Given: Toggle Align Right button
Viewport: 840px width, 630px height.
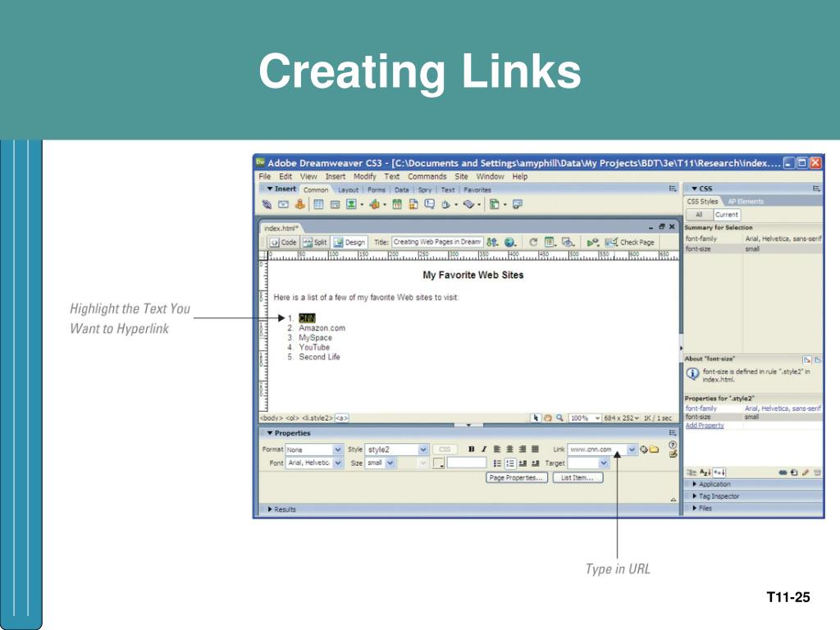Looking at the screenshot, I should (x=523, y=450).
